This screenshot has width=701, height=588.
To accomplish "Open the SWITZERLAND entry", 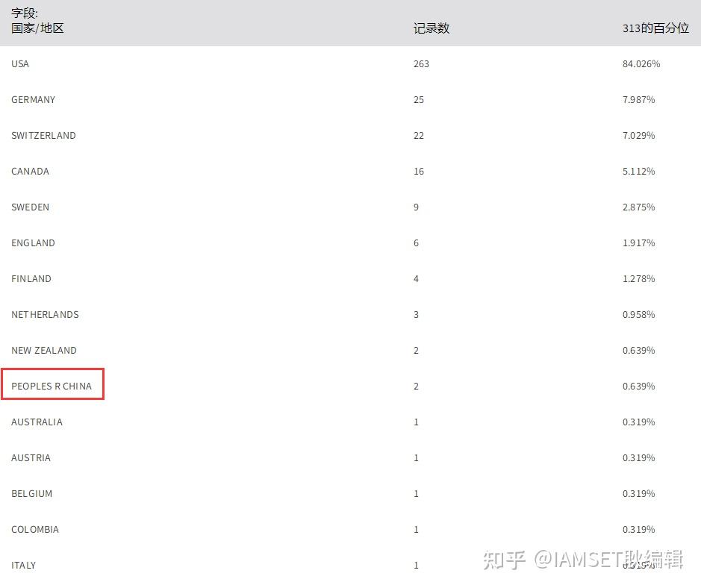I will pos(43,136).
